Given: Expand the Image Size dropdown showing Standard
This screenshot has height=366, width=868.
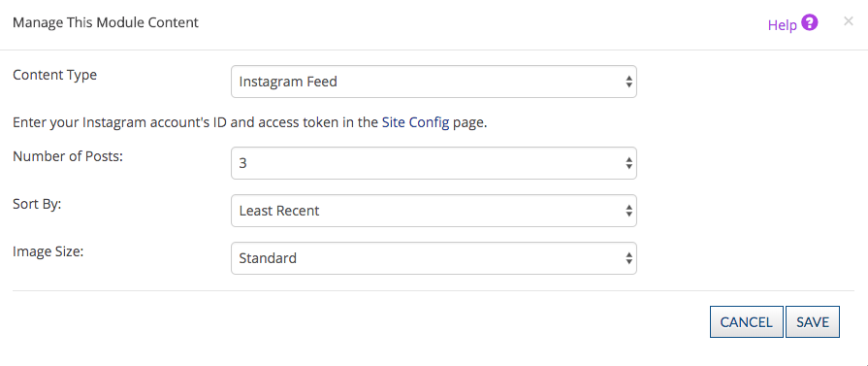Looking at the screenshot, I should pyautogui.click(x=434, y=258).
